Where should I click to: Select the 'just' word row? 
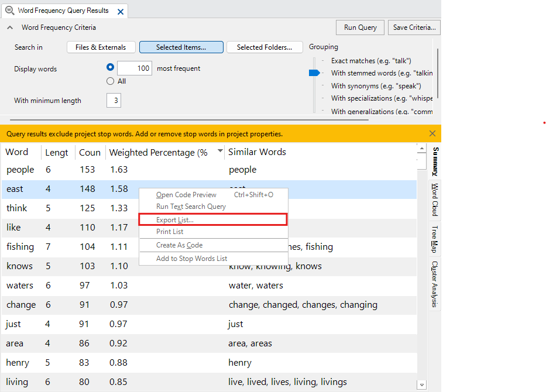(x=209, y=324)
